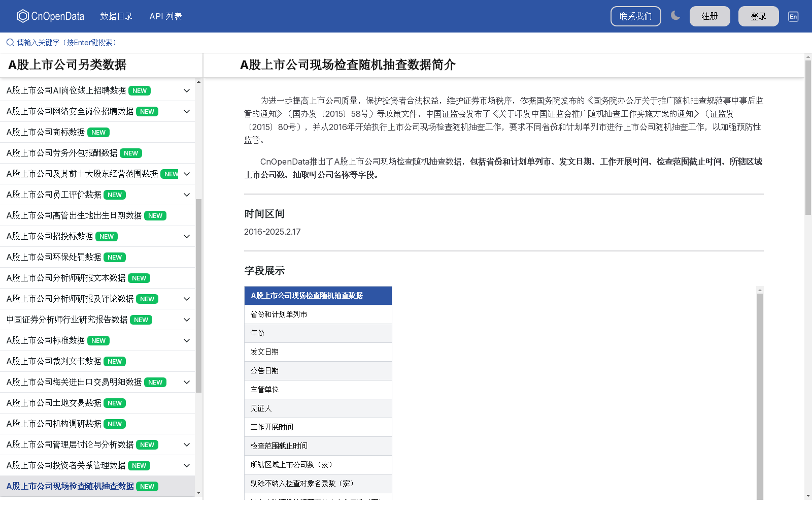Screen dimensions: 812x508
Task: Click the 年份 field row
Action: coord(318,333)
